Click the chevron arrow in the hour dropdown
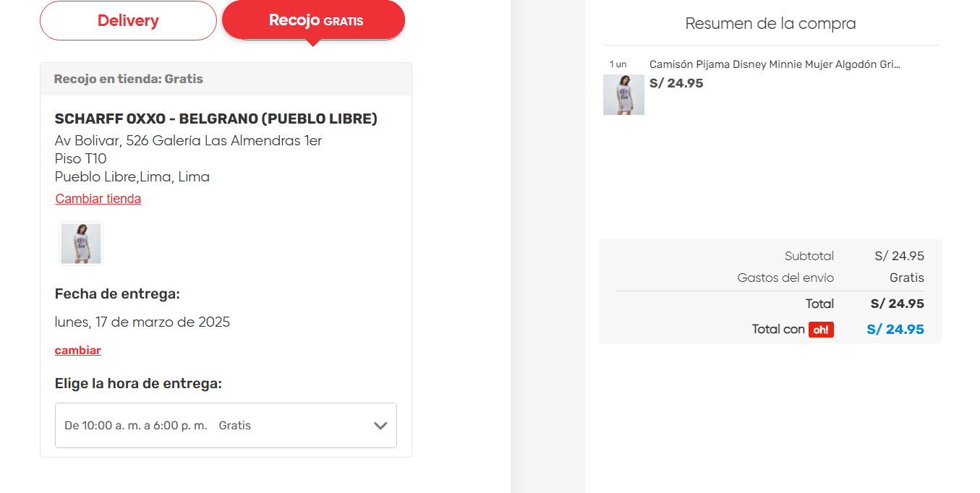 (380, 426)
